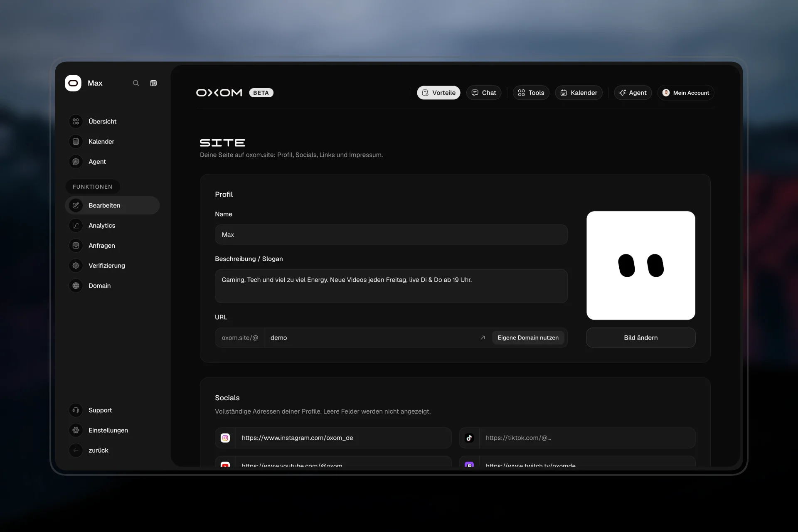Viewport: 798px width, 532px height.
Task: Collapse sidebar with the panel toggle icon
Action: [153, 83]
